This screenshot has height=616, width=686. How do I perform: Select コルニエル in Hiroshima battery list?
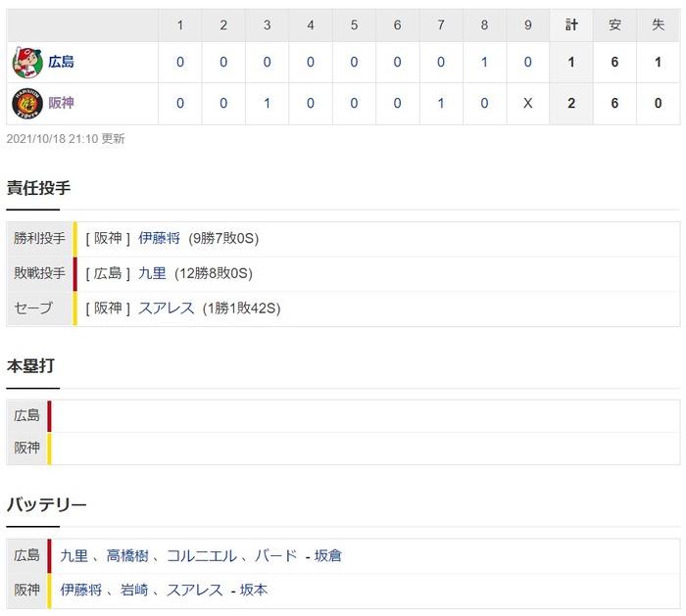point(202,556)
